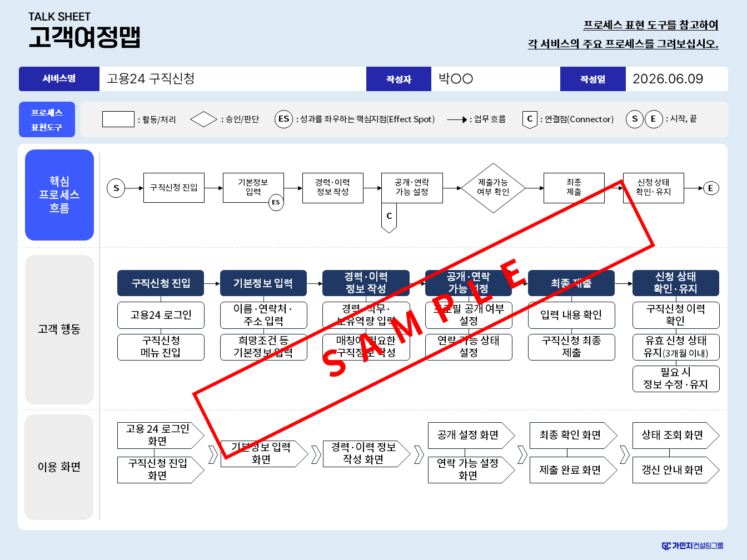This screenshot has height=560, width=747.
Task: Select the 연락 가능 설정 화면 screen tag
Action: point(471,469)
